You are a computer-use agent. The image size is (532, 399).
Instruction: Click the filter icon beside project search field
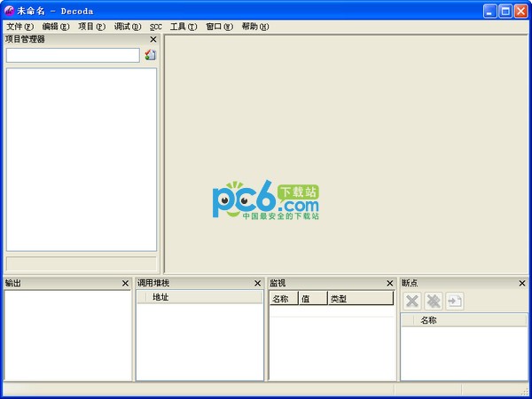pos(151,55)
